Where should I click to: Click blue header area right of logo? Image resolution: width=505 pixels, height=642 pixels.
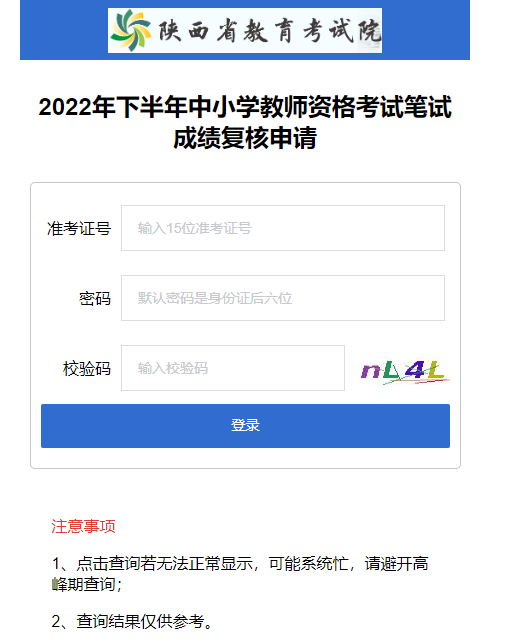pyautogui.click(x=426, y=30)
